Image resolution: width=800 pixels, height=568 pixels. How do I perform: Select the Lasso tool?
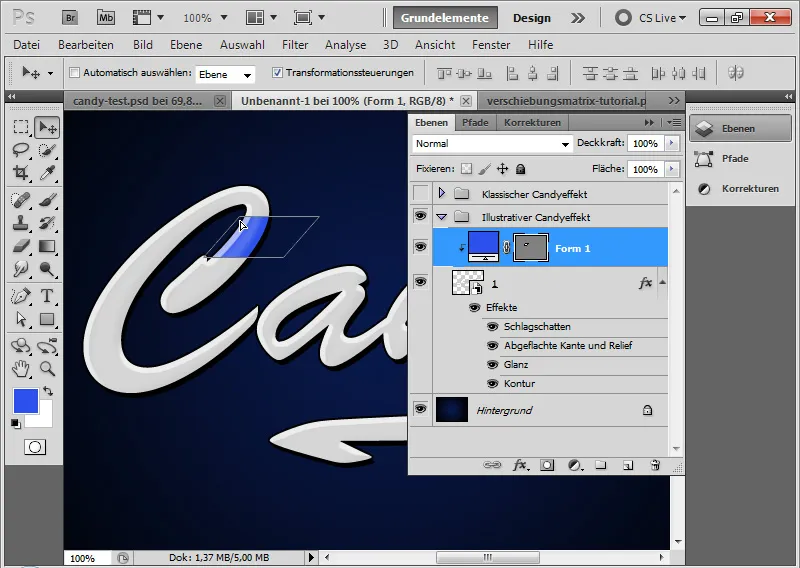21,150
